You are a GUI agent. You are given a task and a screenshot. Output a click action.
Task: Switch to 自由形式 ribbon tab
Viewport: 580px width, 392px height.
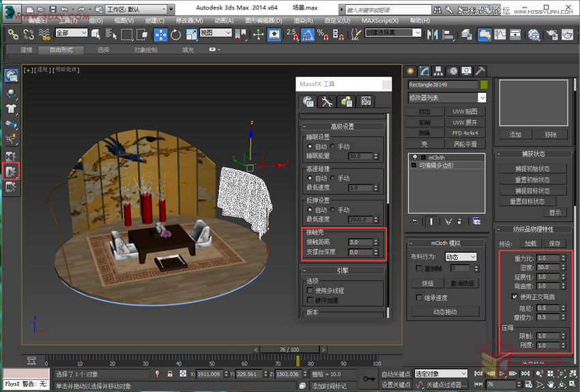click(x=61, y=50)
